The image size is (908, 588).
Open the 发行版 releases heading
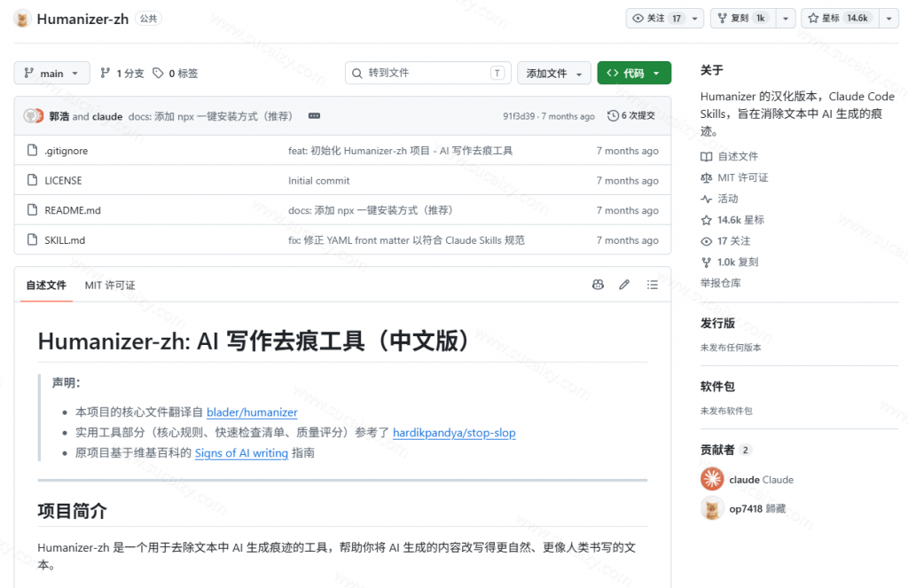pyautogui.click(x=717, y=323)
